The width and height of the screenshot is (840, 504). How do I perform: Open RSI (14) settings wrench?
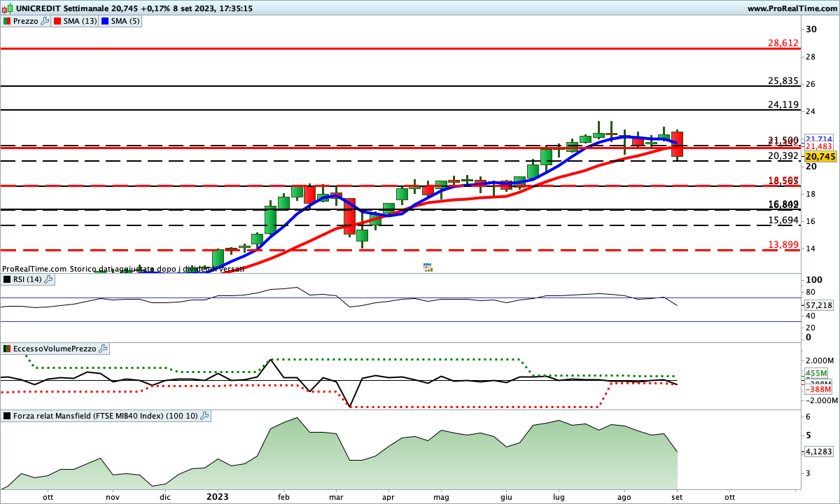(x=48, y=279)
